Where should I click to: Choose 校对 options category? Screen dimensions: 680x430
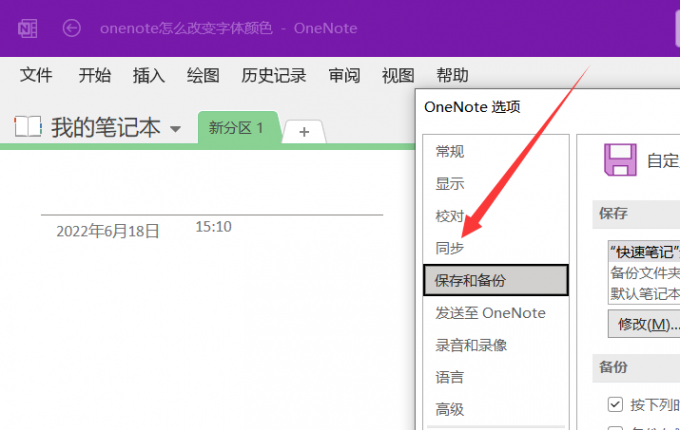tap(450, 216)
